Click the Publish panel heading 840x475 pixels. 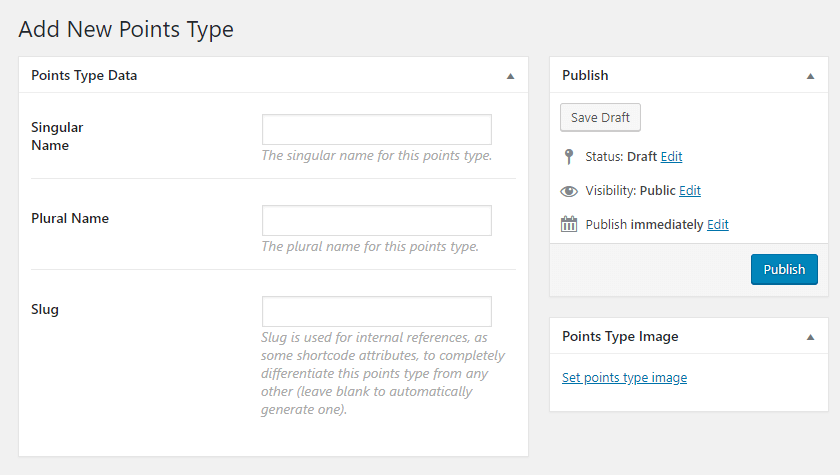click(x=585, y=76)
